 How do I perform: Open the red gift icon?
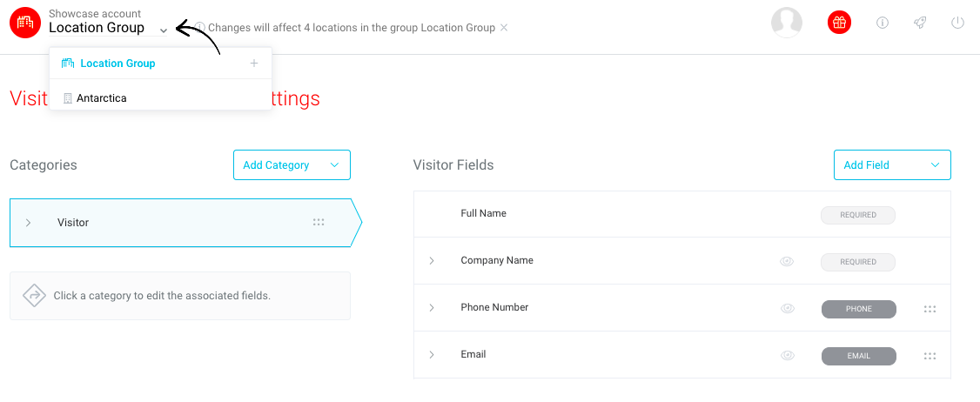pyautogui.click(x=839, y=23)
